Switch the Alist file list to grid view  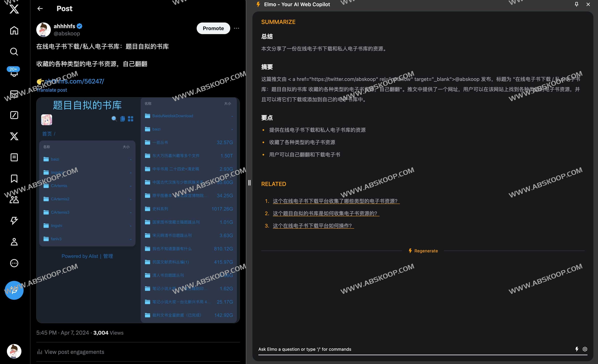coord(131,119)
